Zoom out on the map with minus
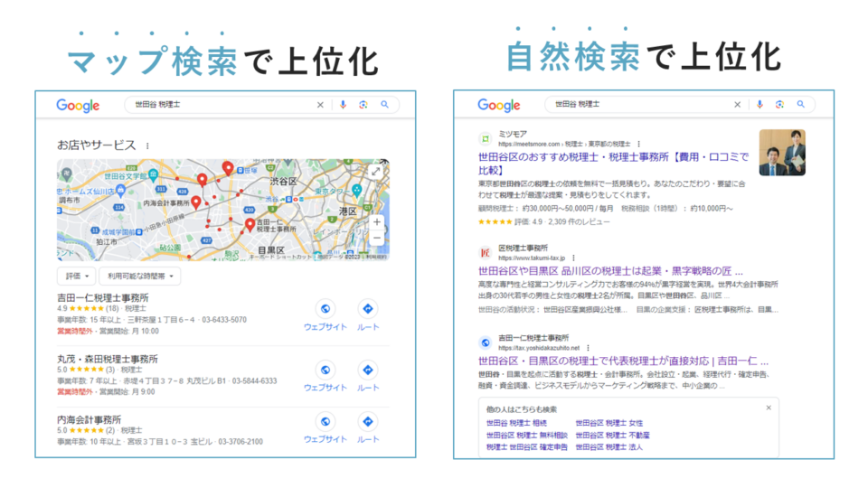 click(376, 239)
